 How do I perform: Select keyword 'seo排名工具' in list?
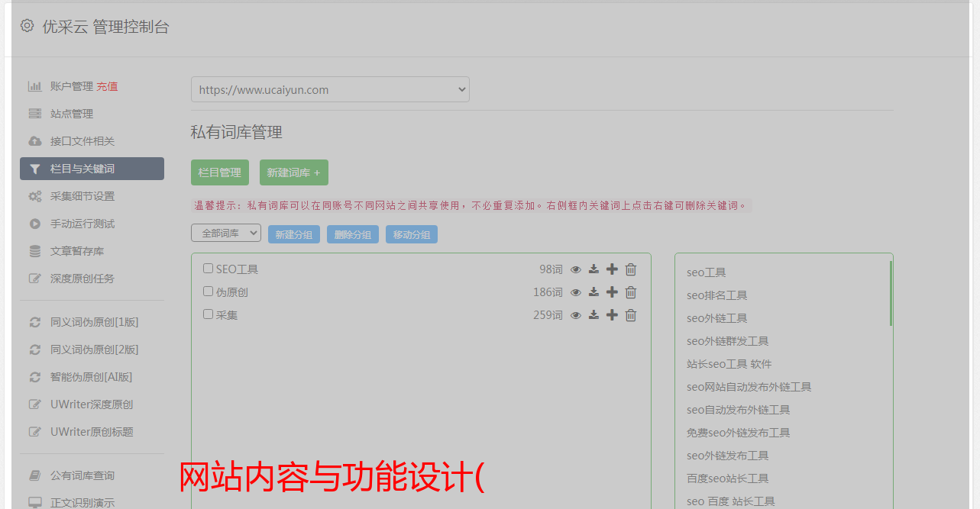pyautogui.click(x=716, y=295)
